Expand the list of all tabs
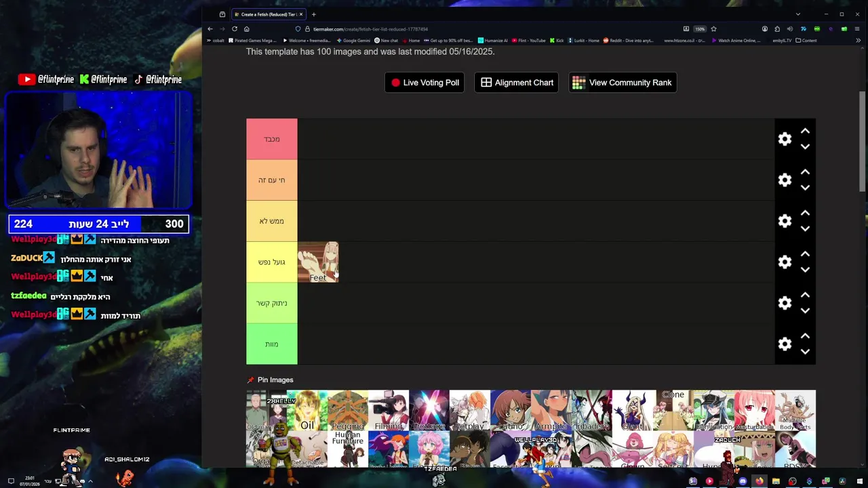This screenshot has height=488, width=868. click(797, 14)
